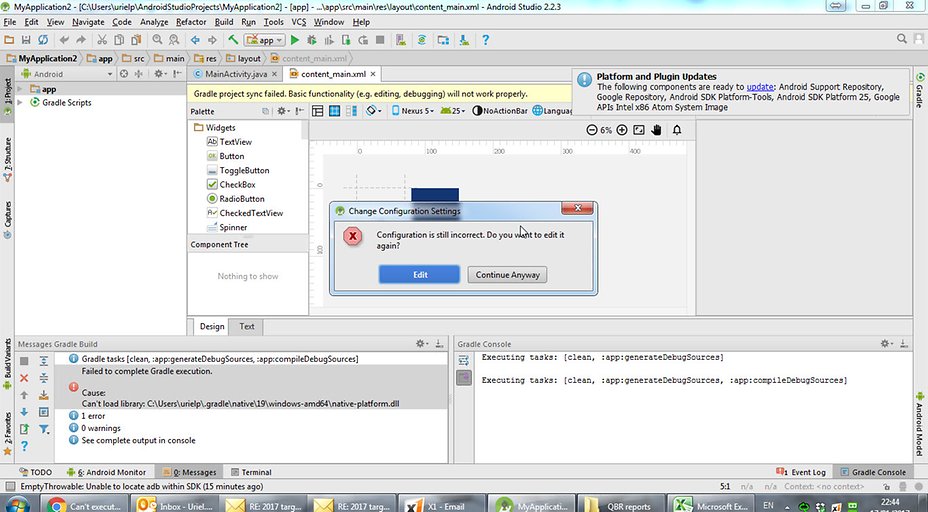
Task: Show the Design surface view icon
Action: point(318,111)
